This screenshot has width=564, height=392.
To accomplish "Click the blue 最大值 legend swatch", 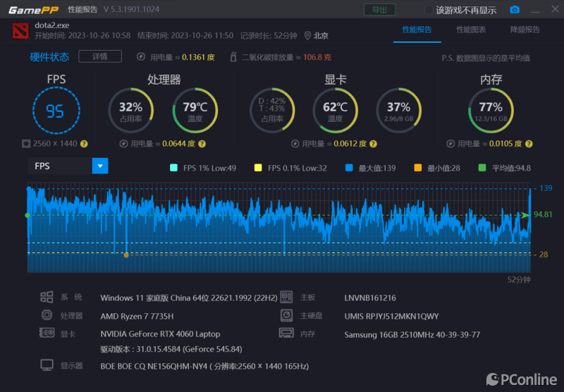I will (349, 168).
